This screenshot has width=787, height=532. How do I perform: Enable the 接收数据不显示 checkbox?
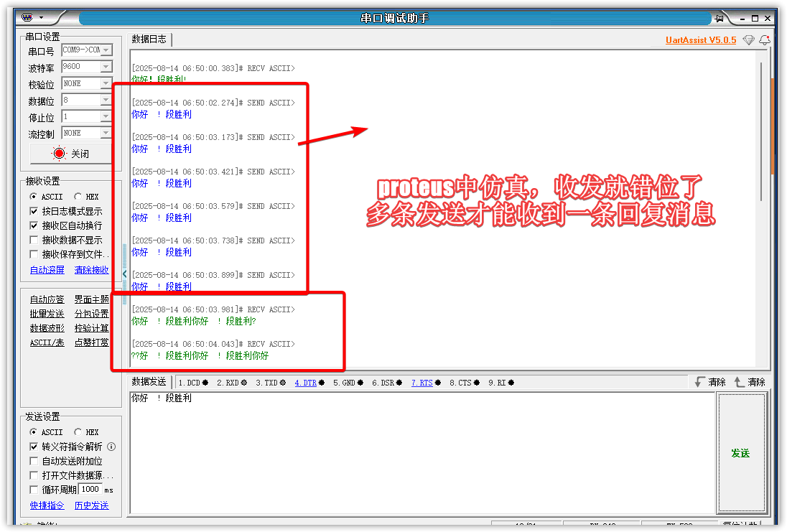(x=34, y=241)
